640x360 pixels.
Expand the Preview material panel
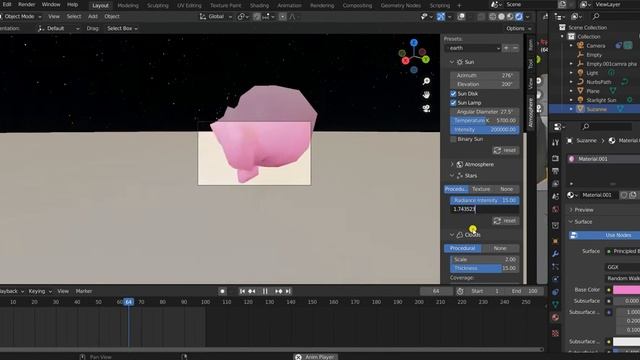tap(584, 210)
